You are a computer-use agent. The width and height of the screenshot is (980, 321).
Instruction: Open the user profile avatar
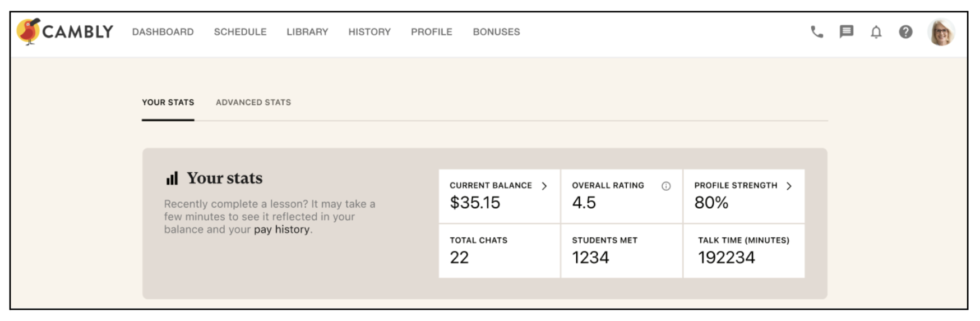coord(941,32)
